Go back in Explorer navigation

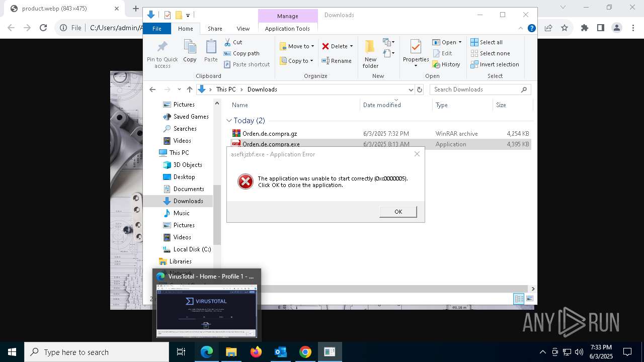(x=152, y=89)
